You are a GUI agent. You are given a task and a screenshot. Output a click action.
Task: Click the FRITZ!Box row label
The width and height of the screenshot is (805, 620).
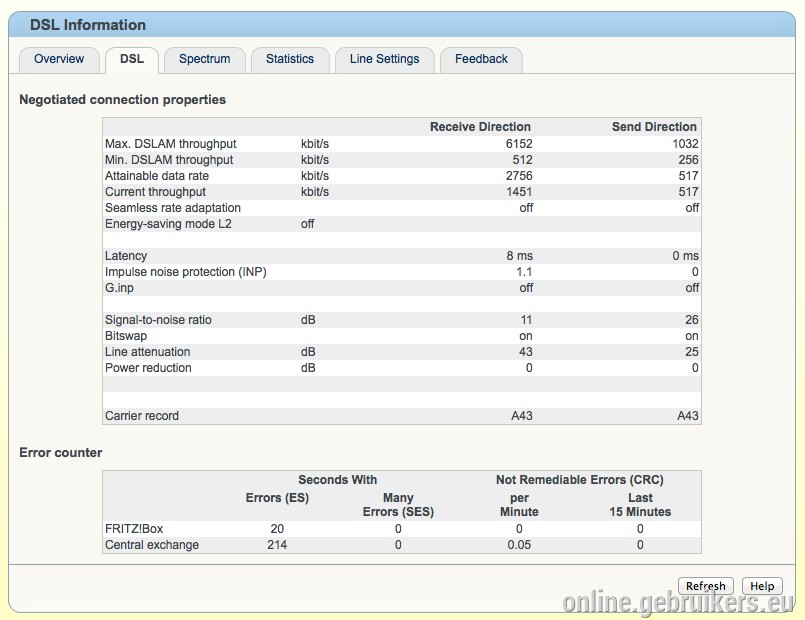[x=134, y=529]
